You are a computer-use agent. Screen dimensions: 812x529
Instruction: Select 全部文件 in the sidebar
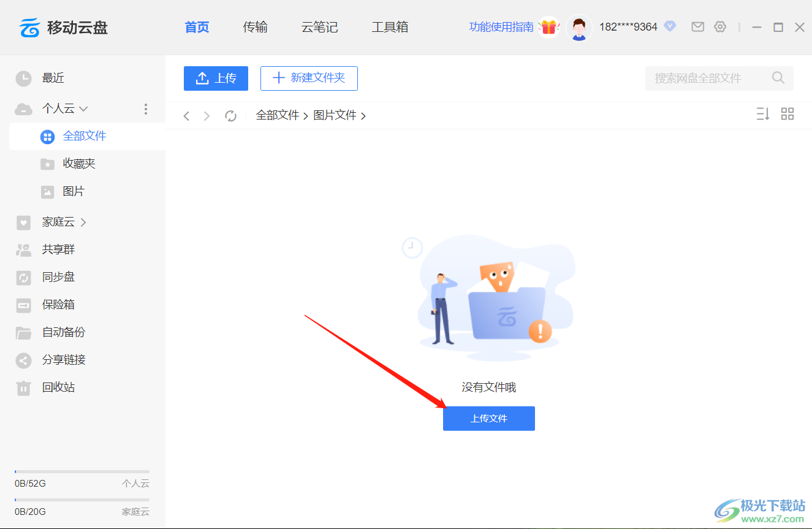[x=87, y=136]
